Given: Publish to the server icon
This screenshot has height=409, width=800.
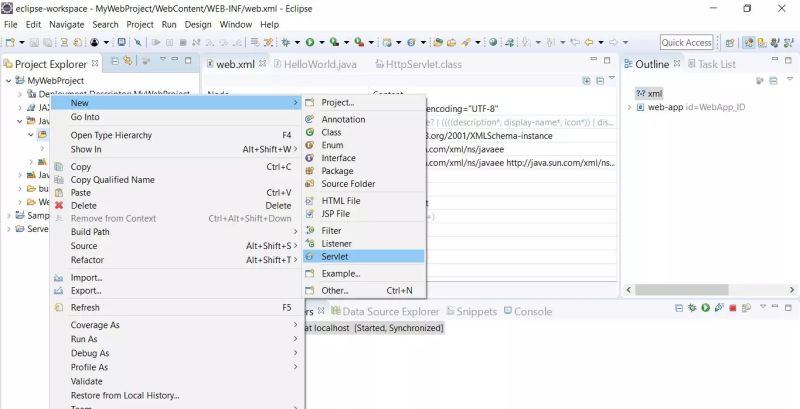Looking at the screenshot, I should [746, 308].
